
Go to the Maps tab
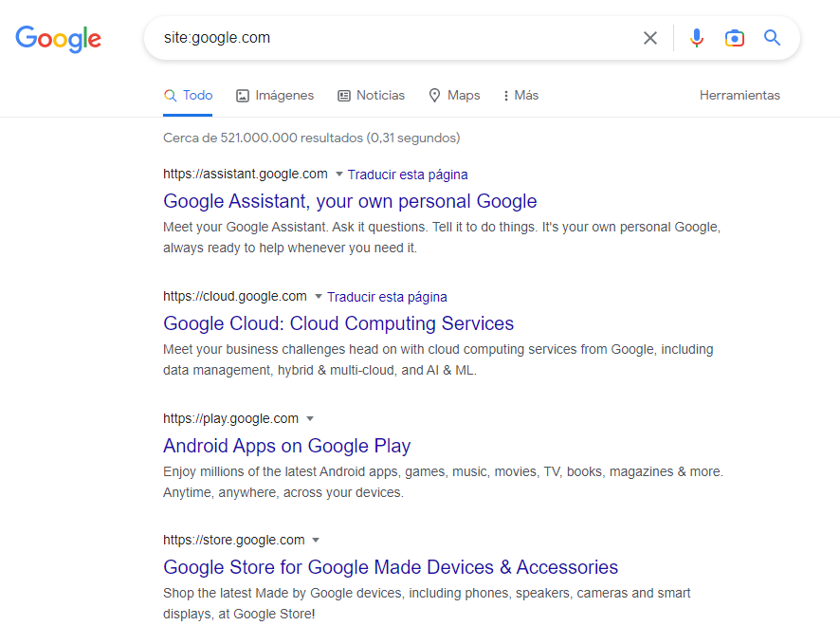pyautogui.click(x=454, y=96)
